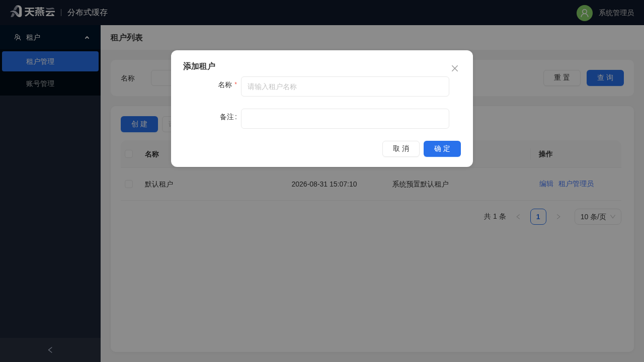644x362 pixels.
Task: Go to next page arrow in pagination
Action: [558, 217]
